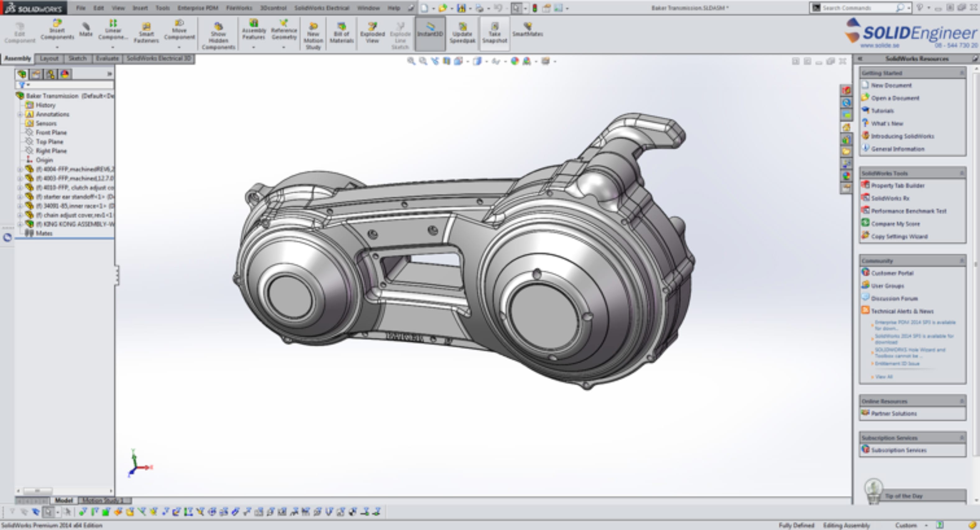Click the Edit Appearance color icon
The height and width of the screenshot is (530, 980).
click(x=514, y=61)
